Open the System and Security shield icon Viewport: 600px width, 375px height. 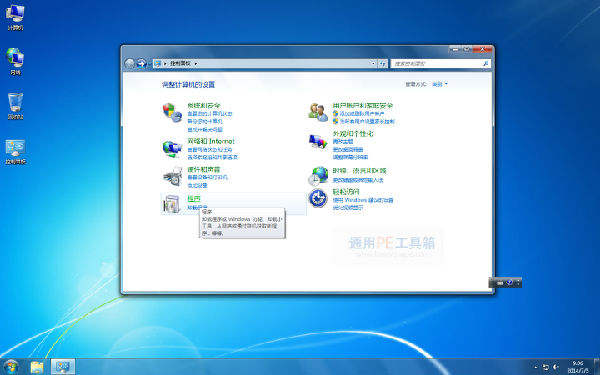tap(172, 112)
